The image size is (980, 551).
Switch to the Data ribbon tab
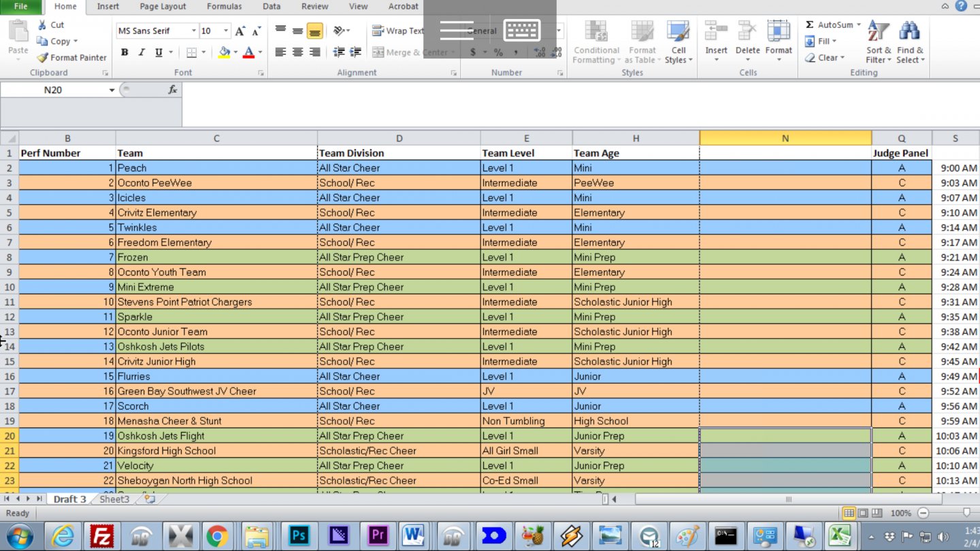tap(272, 7)
